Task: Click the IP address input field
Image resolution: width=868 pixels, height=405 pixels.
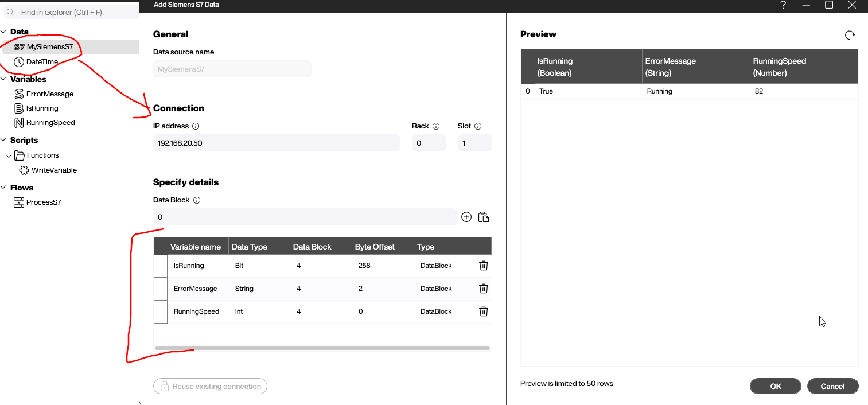Action: 277,143
